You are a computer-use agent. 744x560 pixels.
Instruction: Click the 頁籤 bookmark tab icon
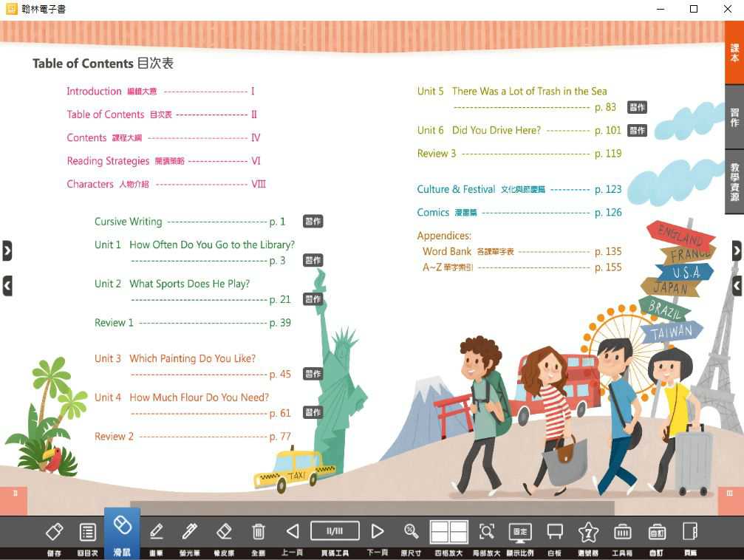tap(690, 531)
